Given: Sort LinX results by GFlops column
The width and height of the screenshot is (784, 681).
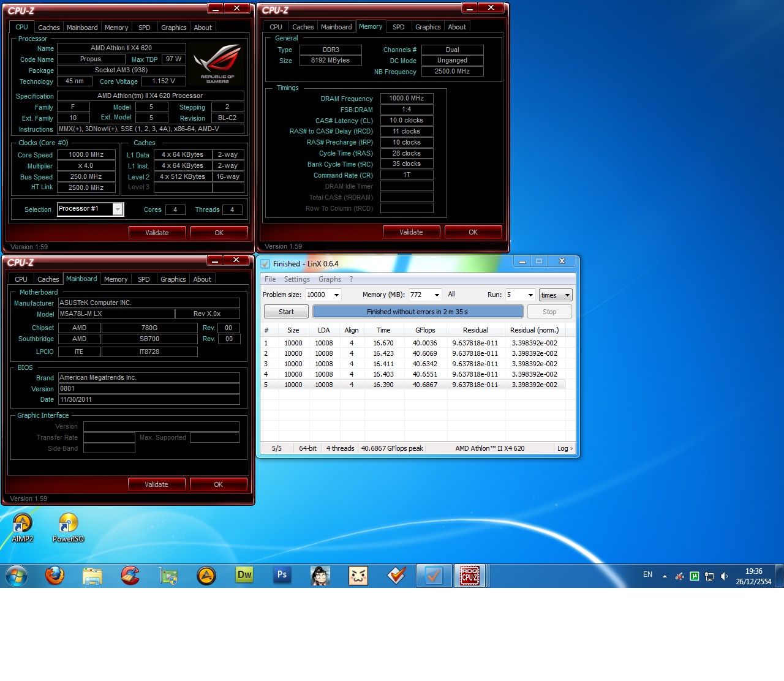Looking at the screenshot, I should coord(425,330).
